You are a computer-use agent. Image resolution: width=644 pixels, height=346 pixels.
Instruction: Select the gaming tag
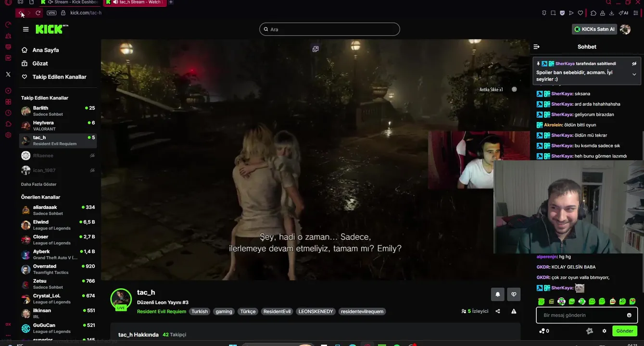click(224, 311)
